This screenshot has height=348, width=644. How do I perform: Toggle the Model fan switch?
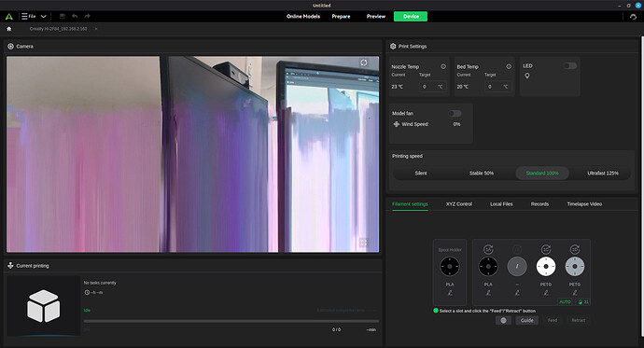(x=455, y=113)
